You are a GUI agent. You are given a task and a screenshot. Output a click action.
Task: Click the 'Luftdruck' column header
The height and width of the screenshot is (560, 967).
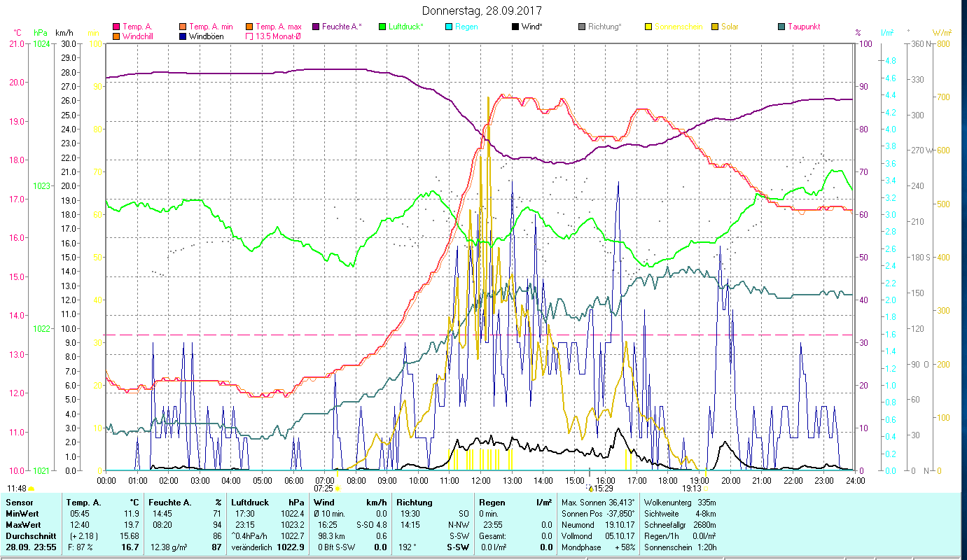(x=251, y=503)
